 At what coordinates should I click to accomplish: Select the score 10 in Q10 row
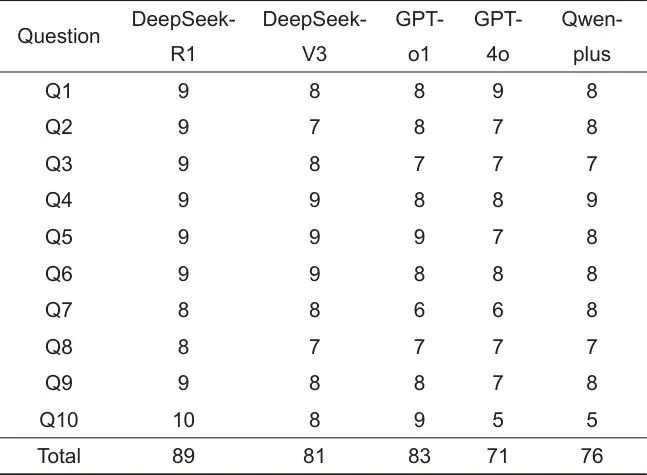pyautogui.click(x=184, y=420)
